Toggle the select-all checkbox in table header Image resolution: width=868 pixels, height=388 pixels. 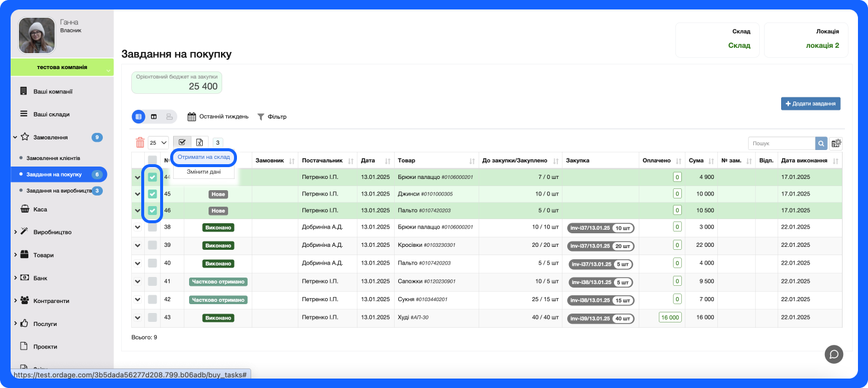pyautogui.click(x=152, y=161)
